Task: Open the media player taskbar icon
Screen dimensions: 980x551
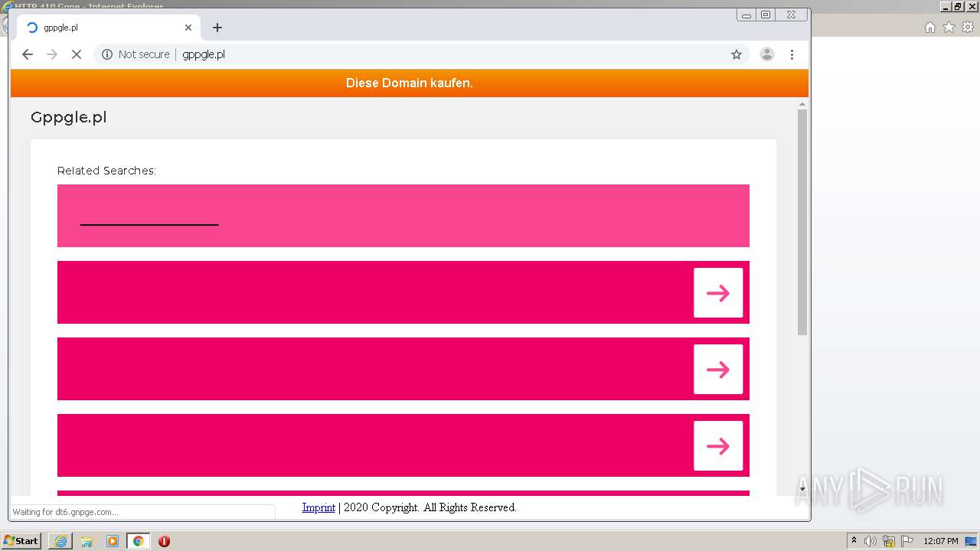Action: point(113,541)
